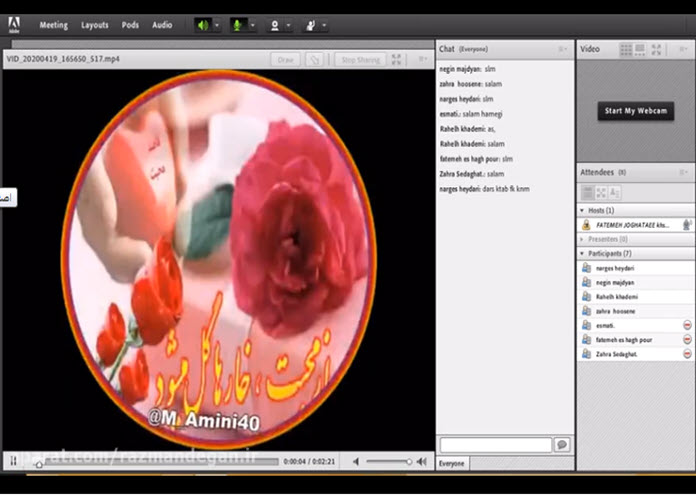Send the chat message with bubble button
696x498 pixels.
point(562,445)
